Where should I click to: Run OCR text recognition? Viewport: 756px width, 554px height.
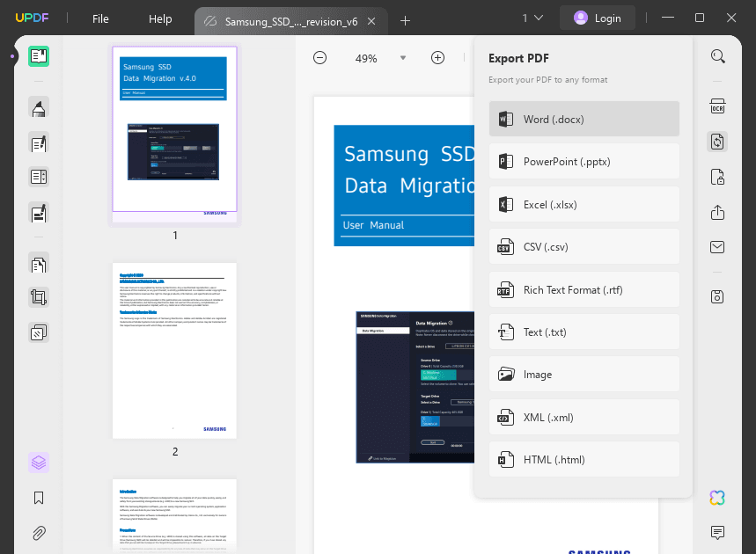717,106
